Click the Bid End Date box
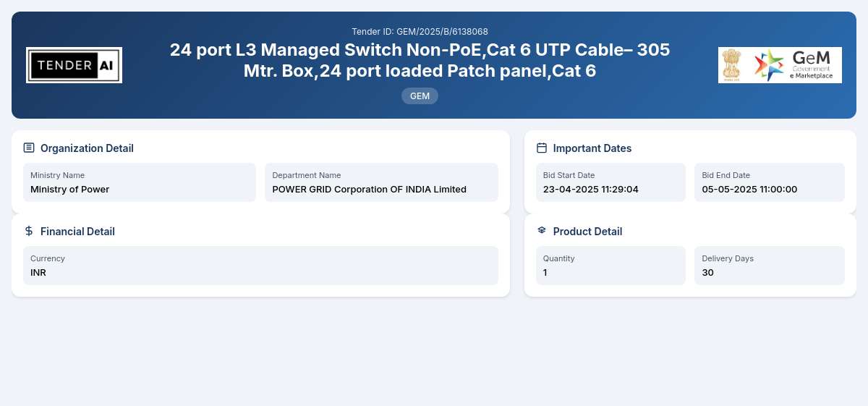This screenshot has height=406, width=868. (x=770, y=182)
